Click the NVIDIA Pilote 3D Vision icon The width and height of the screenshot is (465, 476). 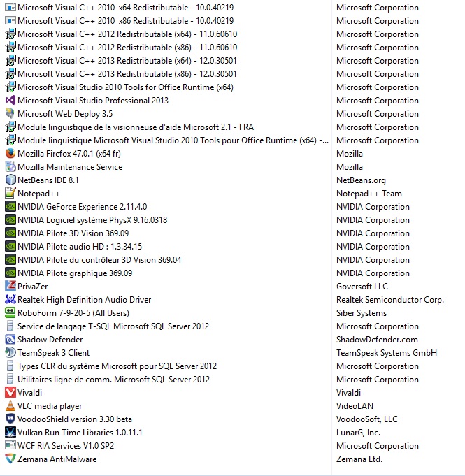click(10, 233)
